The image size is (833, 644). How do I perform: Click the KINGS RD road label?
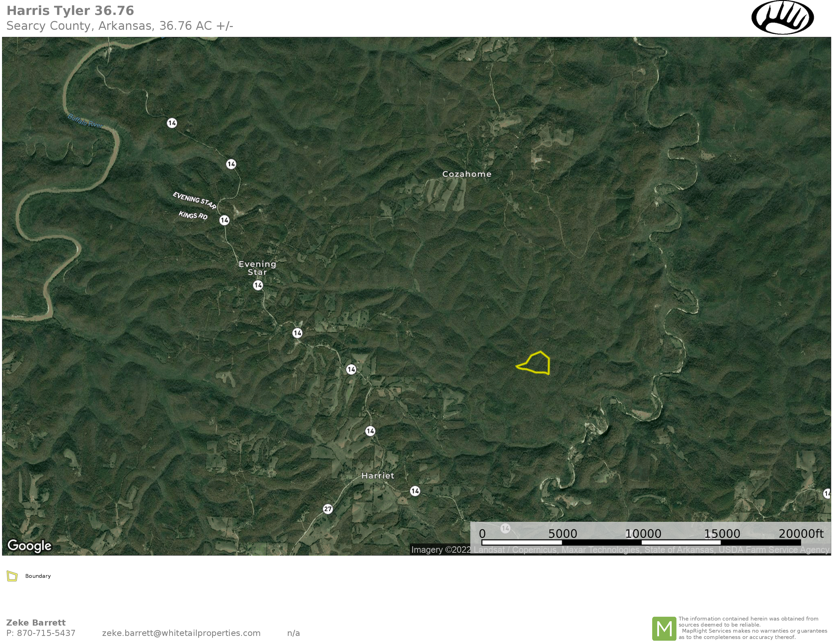pos(193,215)
